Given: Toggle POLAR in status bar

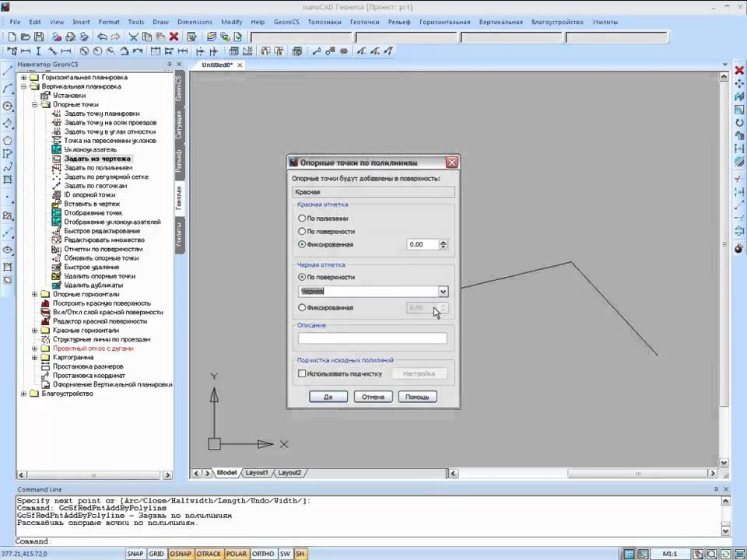Looking at the screenshot, I should tap(237, 554).
